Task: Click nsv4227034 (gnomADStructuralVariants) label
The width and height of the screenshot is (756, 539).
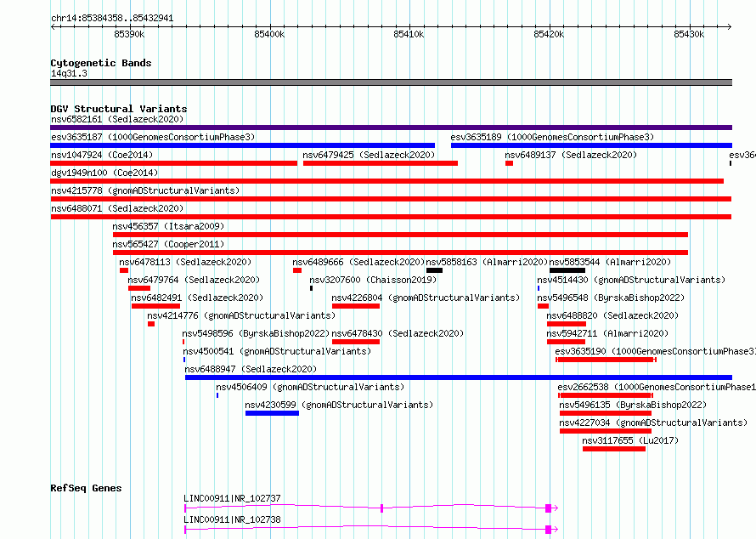Action: point(653,423)
